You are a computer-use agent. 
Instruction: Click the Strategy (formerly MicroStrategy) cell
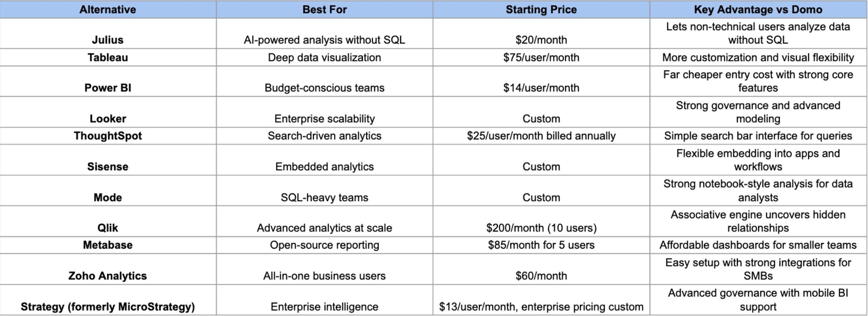click(108, 300)
